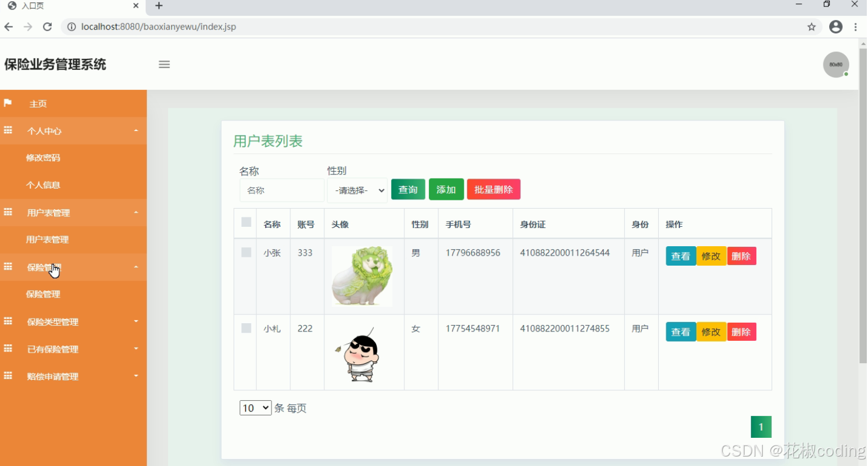Toggle the sidebar with the hamburger icon

[164, 65]
